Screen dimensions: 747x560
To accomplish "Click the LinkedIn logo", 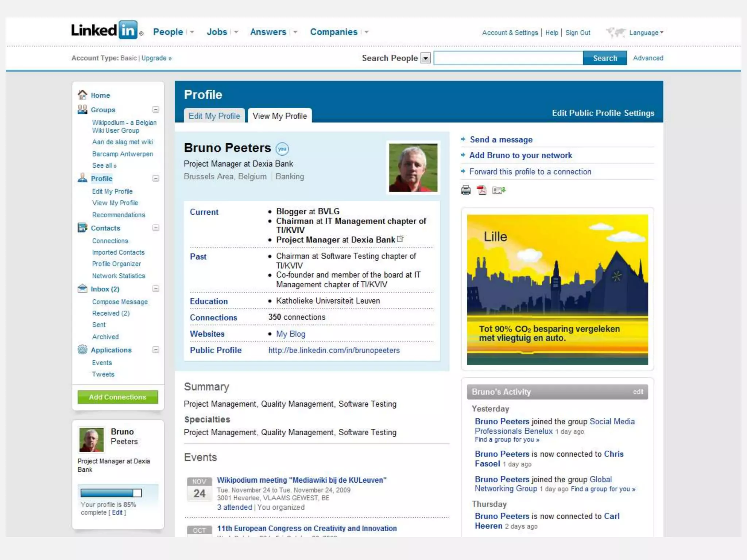I will 105,30.
